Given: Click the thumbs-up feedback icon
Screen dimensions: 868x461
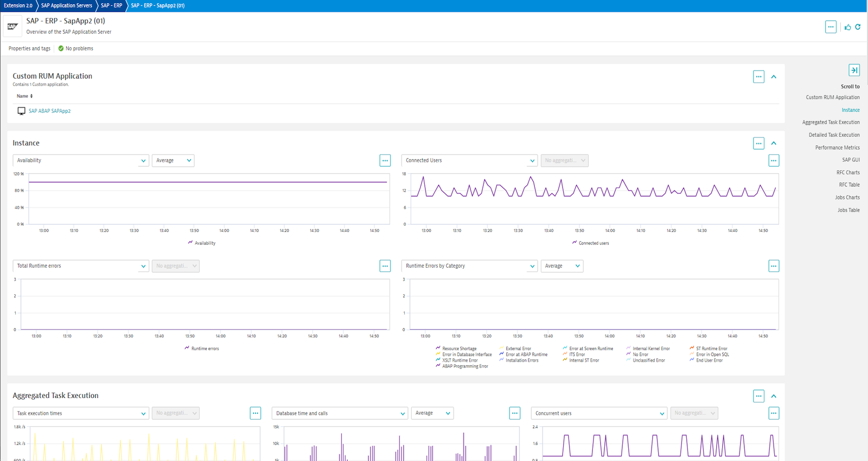Looking at the screenshot, I should pyautogui.click(x=848, y=27).
